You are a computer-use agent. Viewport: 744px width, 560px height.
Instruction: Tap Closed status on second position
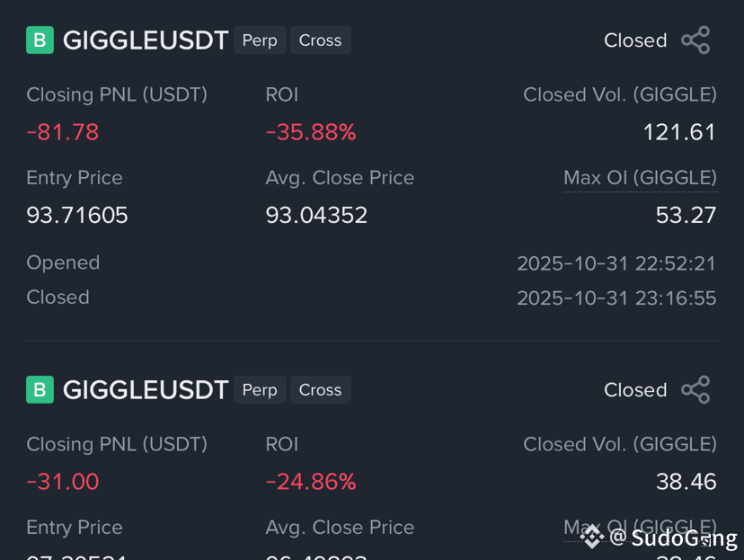(x=635, y=390)
